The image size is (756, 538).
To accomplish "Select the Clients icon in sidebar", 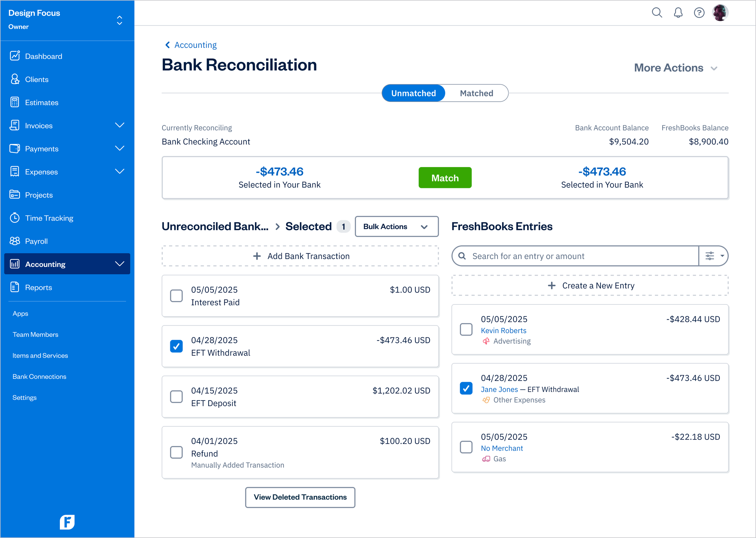I will coord(15,79).
